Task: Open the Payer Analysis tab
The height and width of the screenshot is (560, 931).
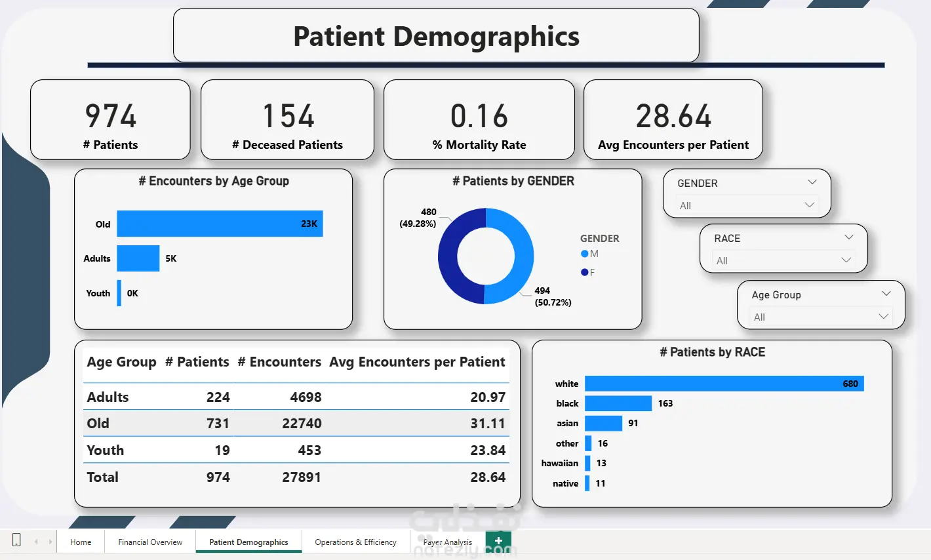Action: point(447,542)
